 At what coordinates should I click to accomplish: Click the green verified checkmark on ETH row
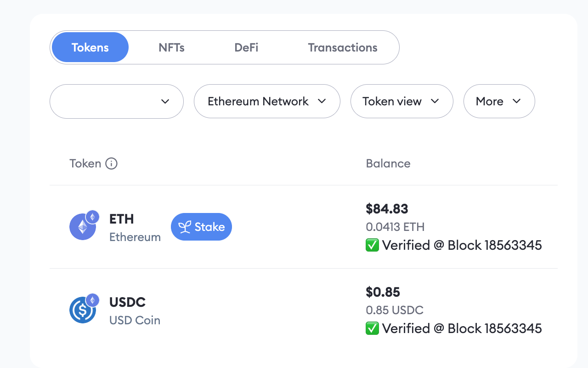point(372,245)
